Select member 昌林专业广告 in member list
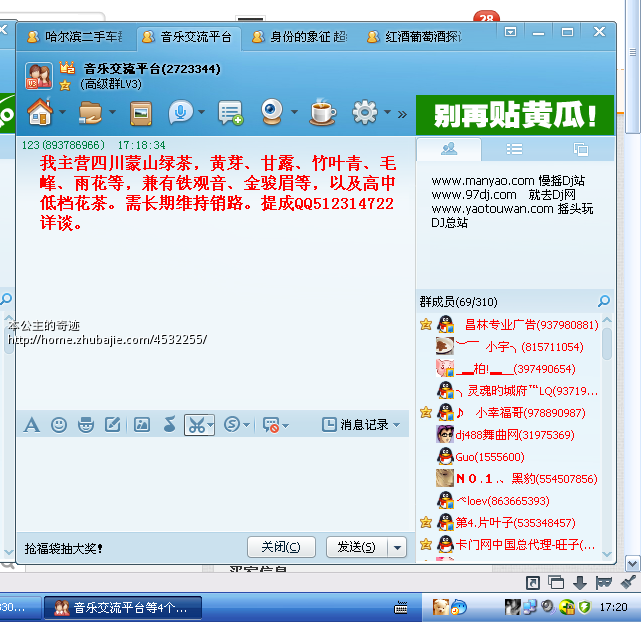Image resolution: width=641 pixels, height=622 pixels. point(531,325)
